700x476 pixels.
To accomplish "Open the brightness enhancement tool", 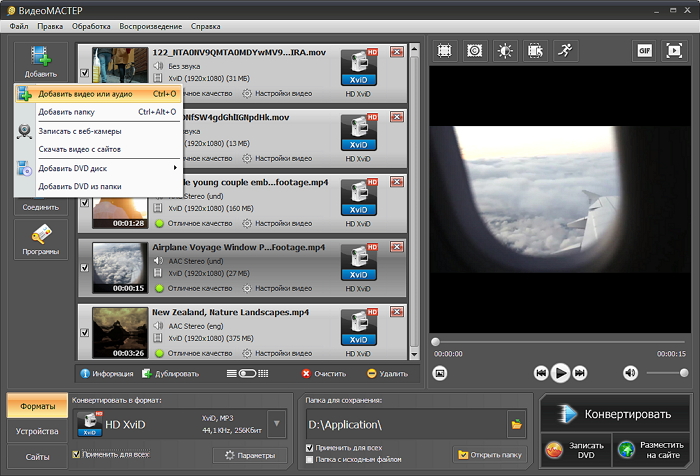I will pos(505,51).
